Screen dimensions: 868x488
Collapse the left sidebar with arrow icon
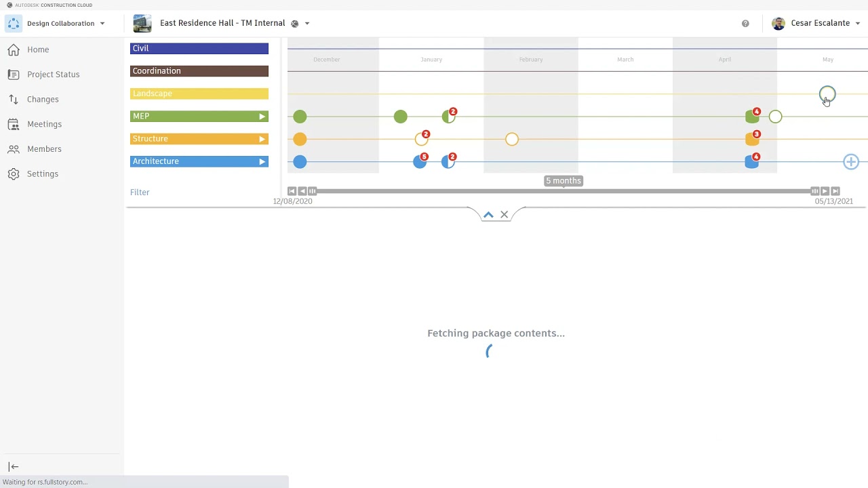point(14,467)
